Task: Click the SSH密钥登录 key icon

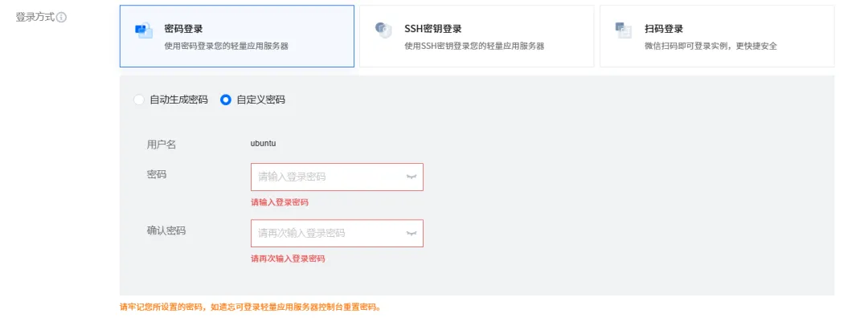Action: point(383,31)
